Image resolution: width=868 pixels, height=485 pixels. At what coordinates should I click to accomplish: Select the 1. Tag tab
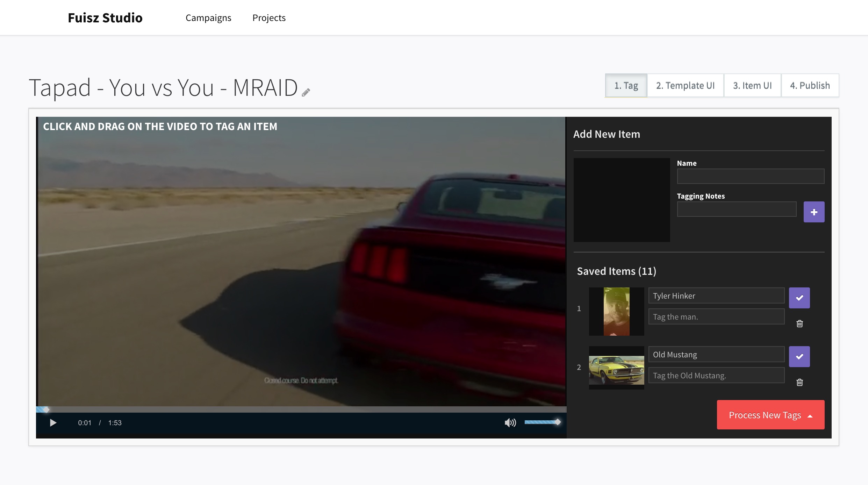626,86
